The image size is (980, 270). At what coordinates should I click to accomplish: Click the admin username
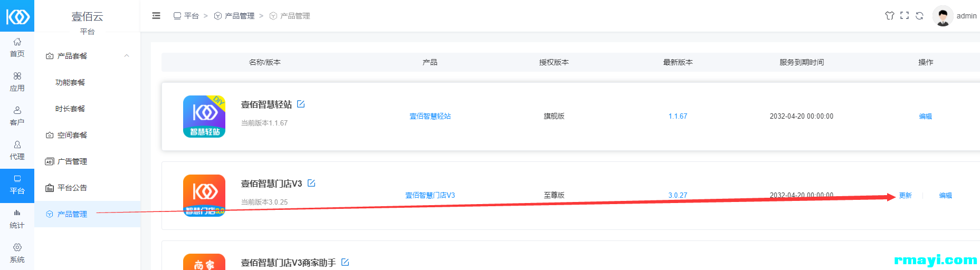967,16
